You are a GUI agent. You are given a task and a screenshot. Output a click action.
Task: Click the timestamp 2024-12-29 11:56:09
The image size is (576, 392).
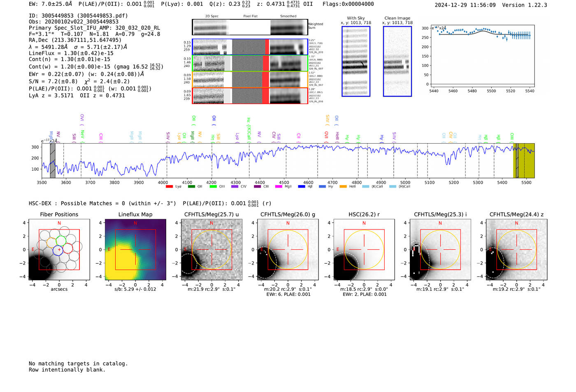465,5
